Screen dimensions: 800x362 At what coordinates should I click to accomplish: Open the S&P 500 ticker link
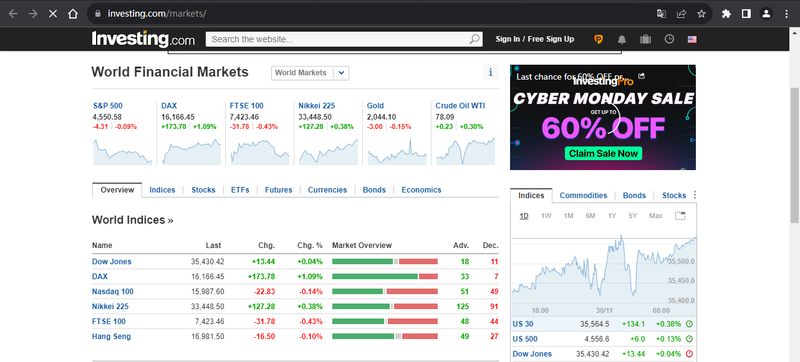(108, 106)
